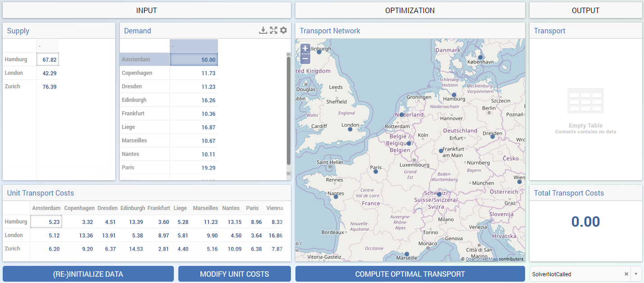
Task: Select the Liege node on the map
Action: 409,143
